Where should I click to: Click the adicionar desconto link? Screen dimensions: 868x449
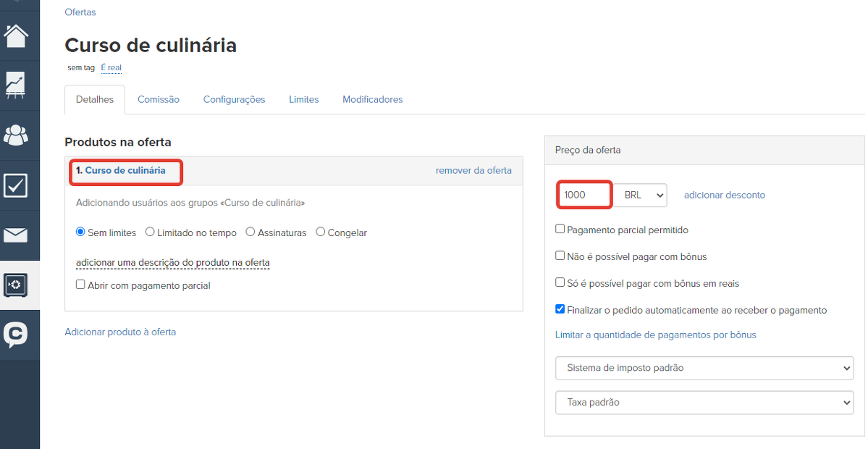724,195
